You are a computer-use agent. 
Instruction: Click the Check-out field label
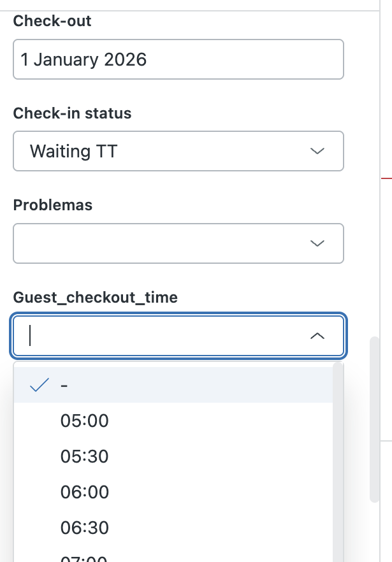coord(52,21)
